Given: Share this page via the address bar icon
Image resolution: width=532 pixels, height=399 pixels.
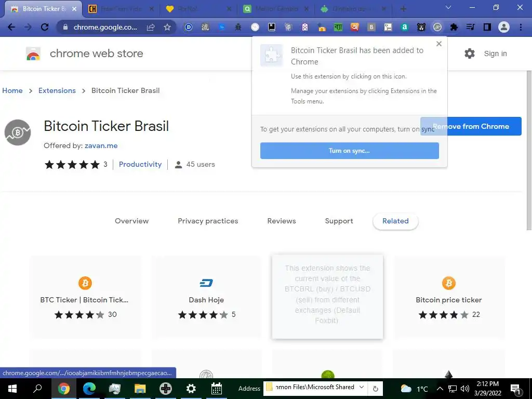Looking at the screenshot, I should [151, 27].
